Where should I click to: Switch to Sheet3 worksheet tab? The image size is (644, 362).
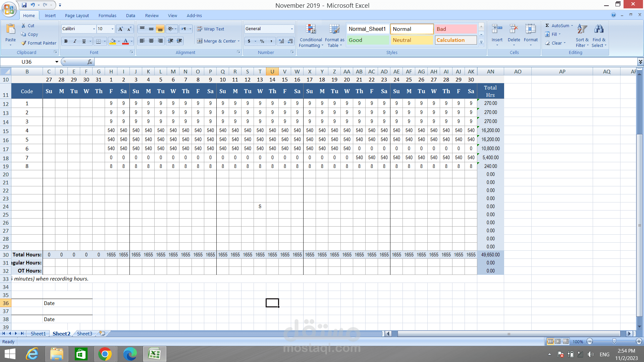84,334
